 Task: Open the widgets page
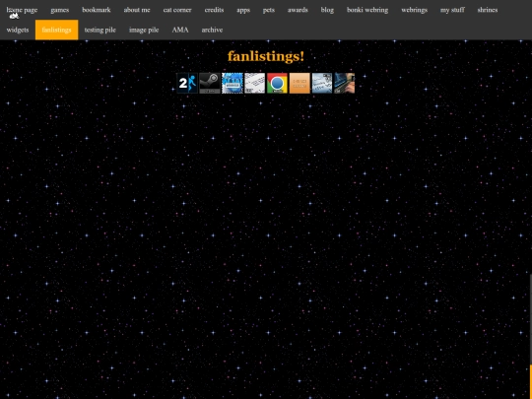click(18, 30)
